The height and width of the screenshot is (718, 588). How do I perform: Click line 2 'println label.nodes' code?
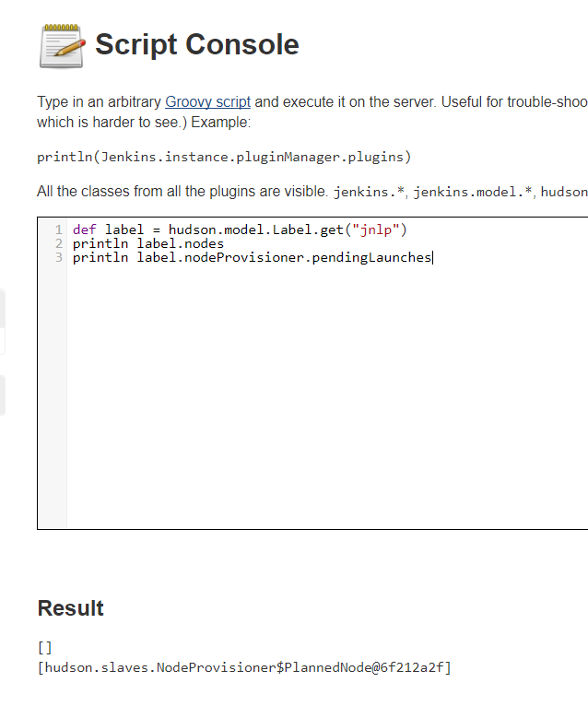point(147,243)
